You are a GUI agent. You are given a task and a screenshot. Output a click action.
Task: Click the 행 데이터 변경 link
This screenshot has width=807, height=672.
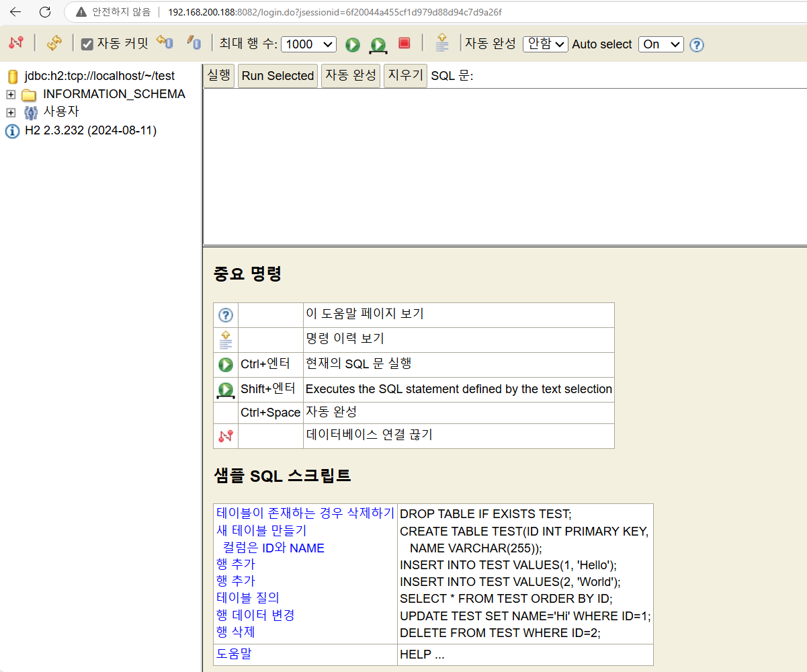(x=255, y=615)
